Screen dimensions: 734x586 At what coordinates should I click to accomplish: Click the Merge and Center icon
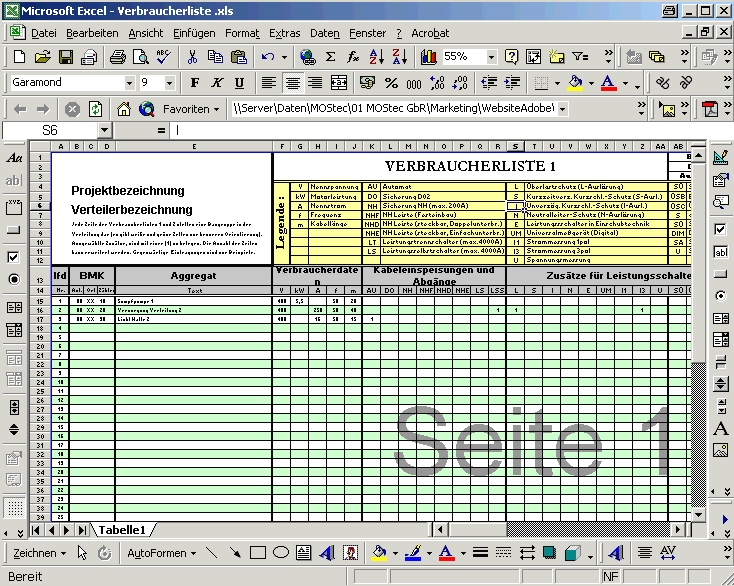[x=340, y=83]
